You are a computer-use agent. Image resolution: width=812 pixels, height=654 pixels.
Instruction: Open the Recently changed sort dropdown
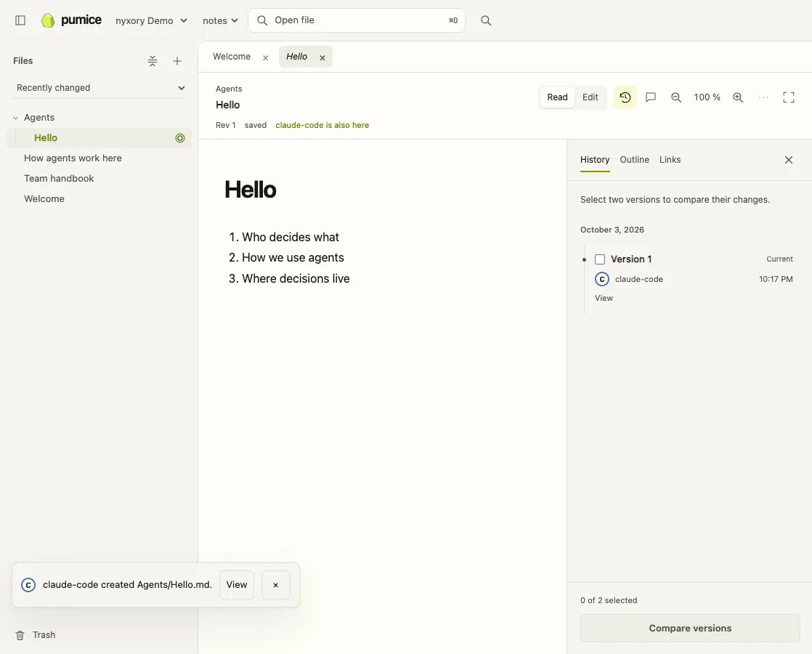click(100, 88)
